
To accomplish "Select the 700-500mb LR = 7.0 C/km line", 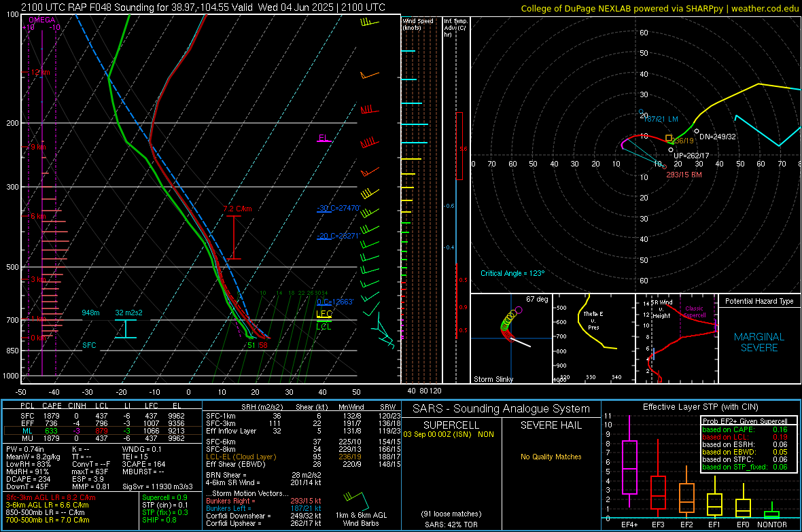I will click(48, 520).
